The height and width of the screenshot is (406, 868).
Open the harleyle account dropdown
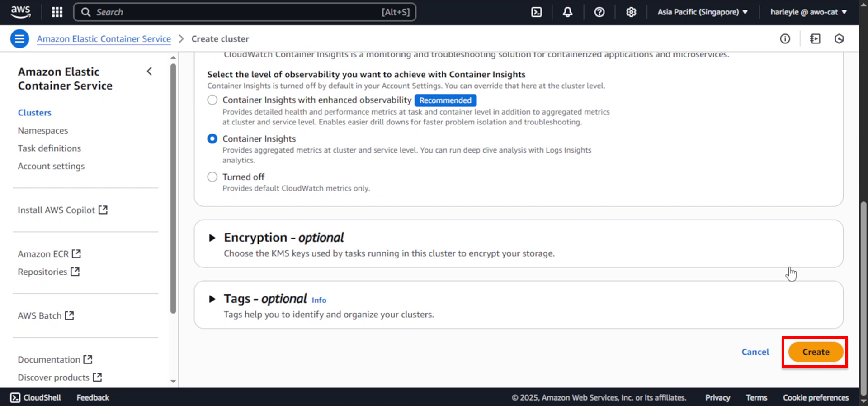pyautogui.click(x=808, y=12)
